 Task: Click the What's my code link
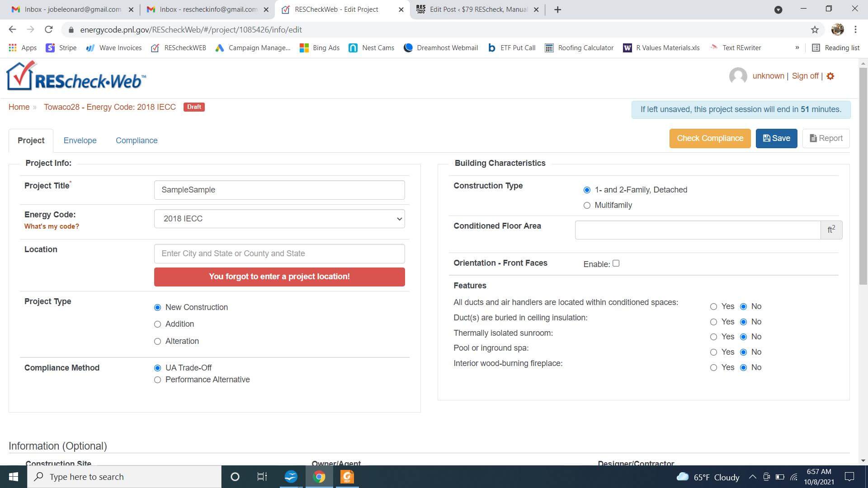point(51,226)
